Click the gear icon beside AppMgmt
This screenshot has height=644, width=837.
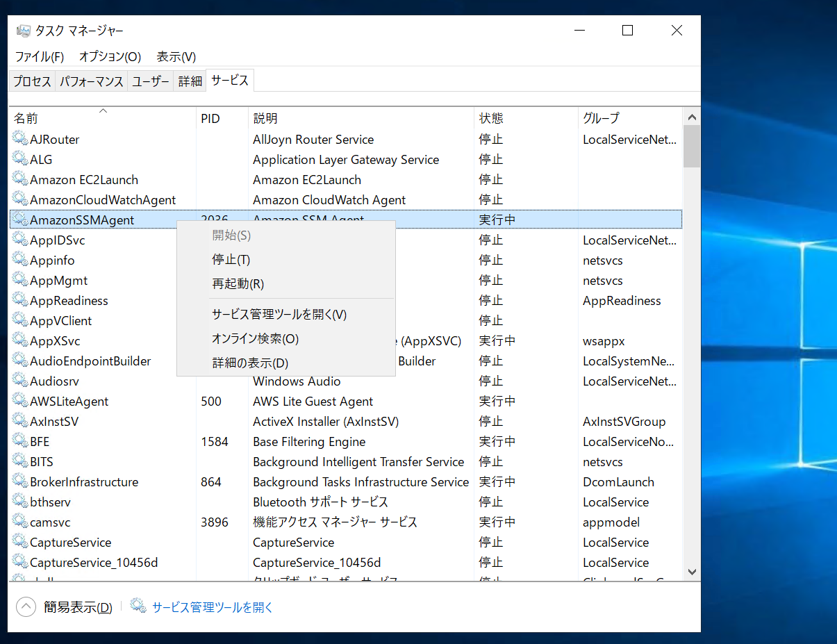click(20, 280)
